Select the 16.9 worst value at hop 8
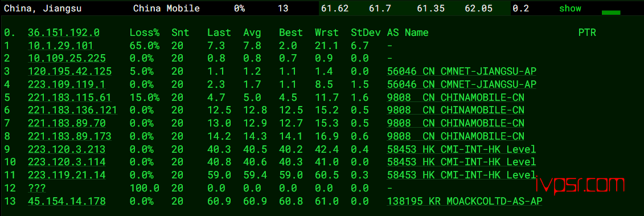Screen dimensions: 644x216 click(326, 136)
